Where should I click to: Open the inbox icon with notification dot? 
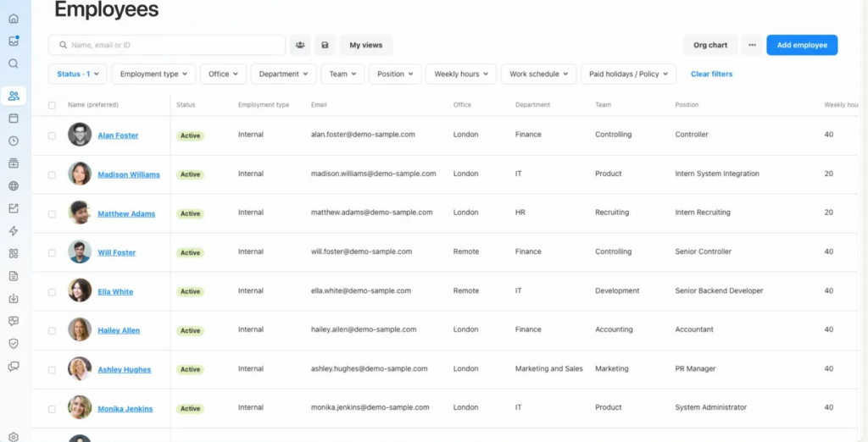[14, 41]
